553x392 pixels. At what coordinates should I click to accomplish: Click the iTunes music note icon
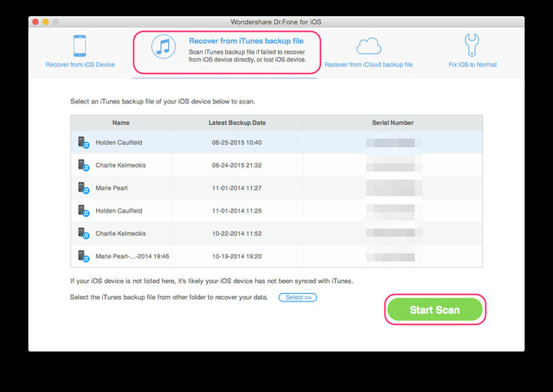164,47
